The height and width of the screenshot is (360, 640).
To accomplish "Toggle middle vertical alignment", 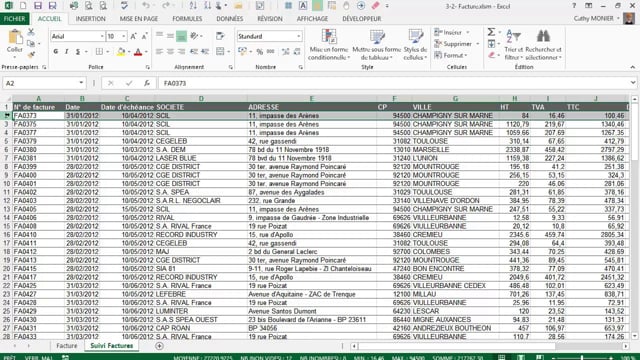I will (170, 36).
